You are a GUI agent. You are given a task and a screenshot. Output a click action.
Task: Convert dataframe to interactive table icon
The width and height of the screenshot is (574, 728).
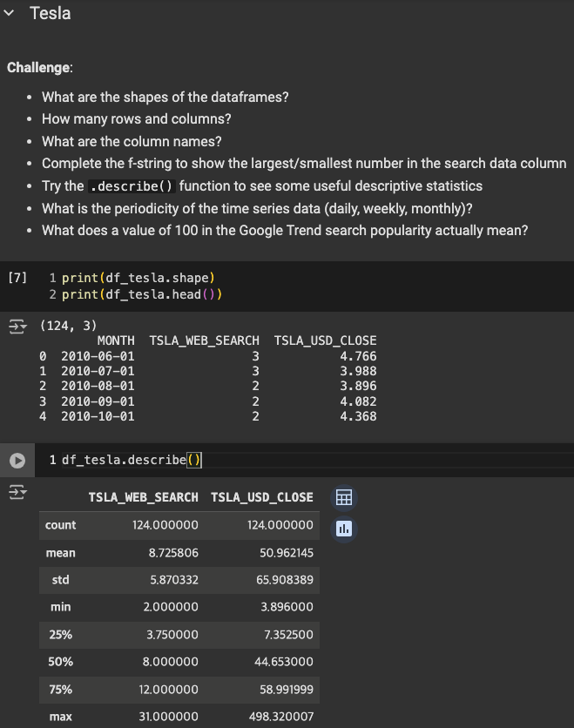(x=344, y=498)
